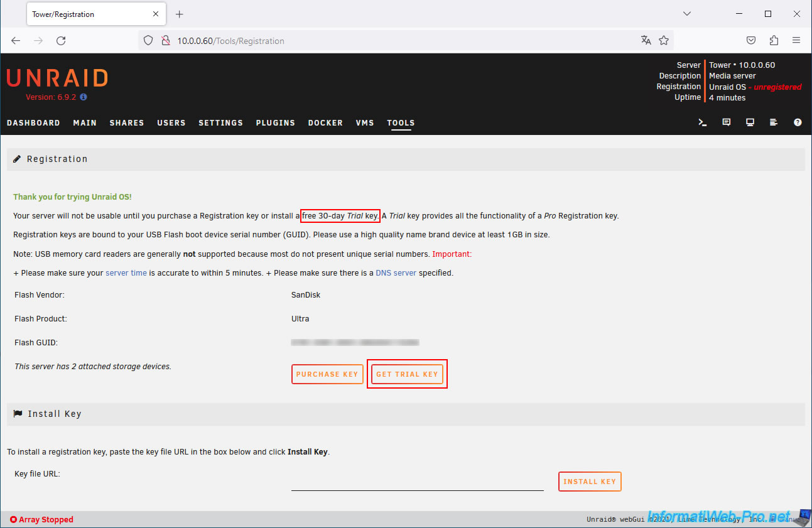Open the Unraid terminal icon
Image resolution: width=812 pixels, height=528 pixels.
[x=703, y=122]
